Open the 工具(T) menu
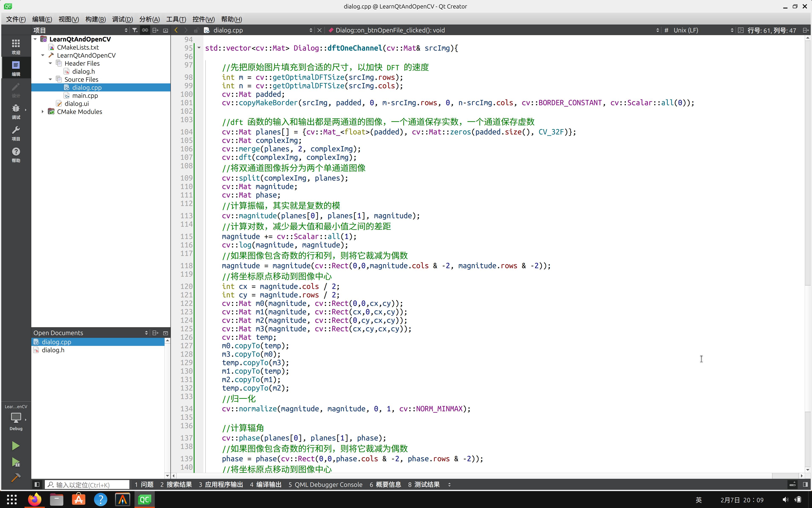The image size is (812, 508). pyautogui.click(x=176, y=19)
